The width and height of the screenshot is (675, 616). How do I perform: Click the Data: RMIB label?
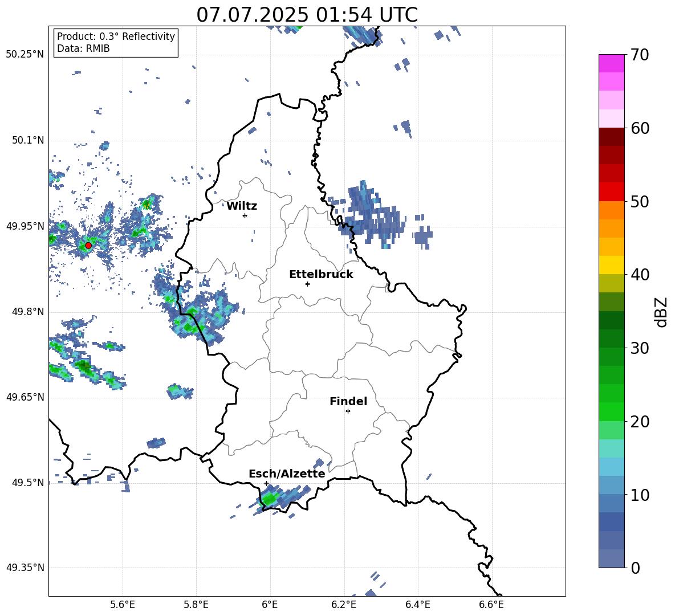(x=83, y=48)
